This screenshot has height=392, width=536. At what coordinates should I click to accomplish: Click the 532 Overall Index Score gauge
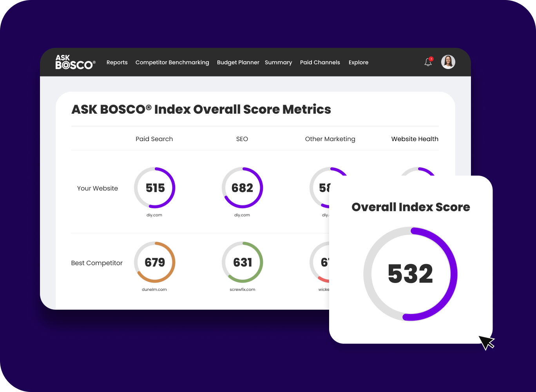click(410, 274)
